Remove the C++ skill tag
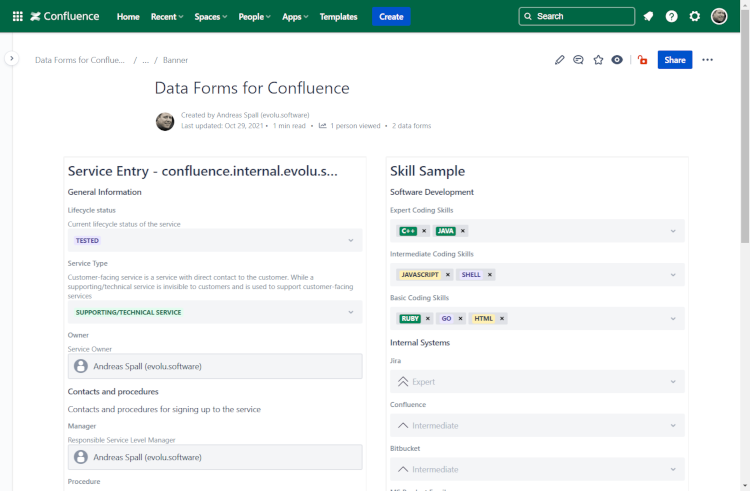 click(x=424, y=231)
